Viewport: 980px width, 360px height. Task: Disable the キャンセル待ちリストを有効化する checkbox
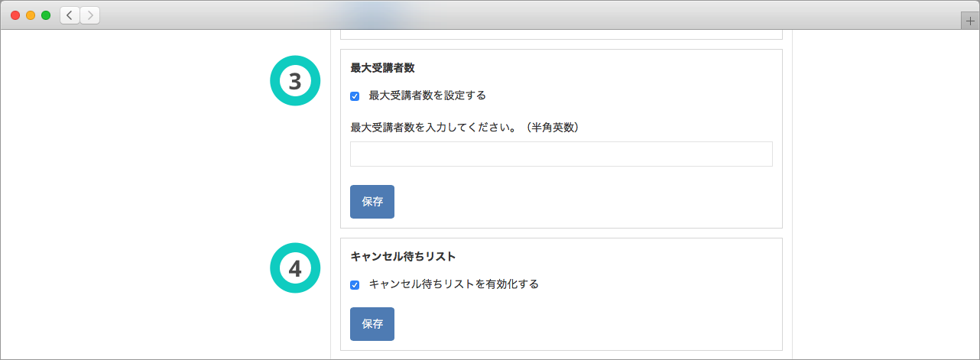[355, 285]
